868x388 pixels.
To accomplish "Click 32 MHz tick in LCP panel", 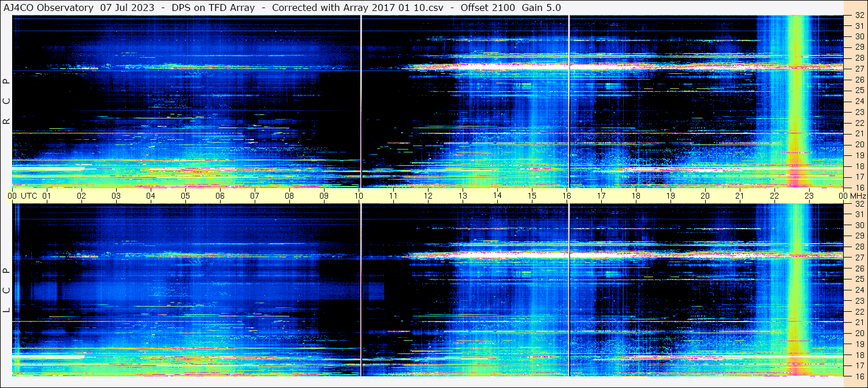I will coord(859,204).
